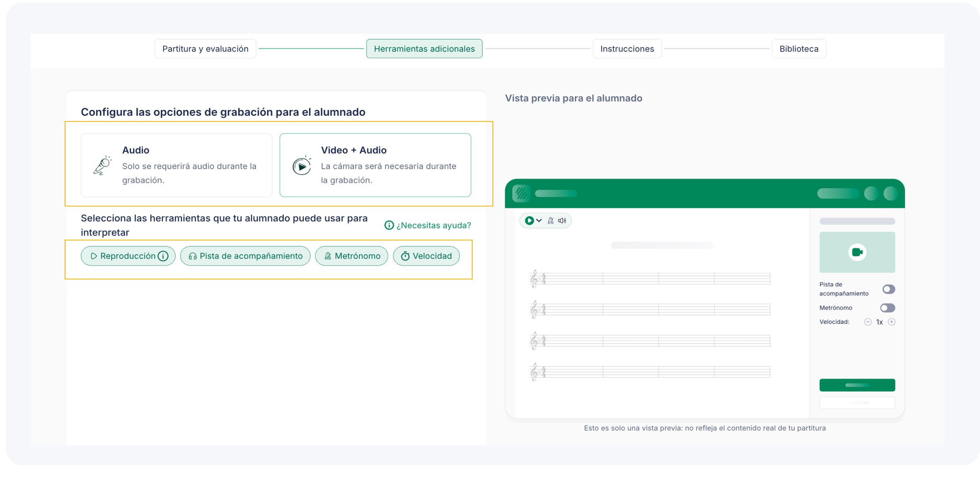Select the Audio only recording option

(176, 165)
